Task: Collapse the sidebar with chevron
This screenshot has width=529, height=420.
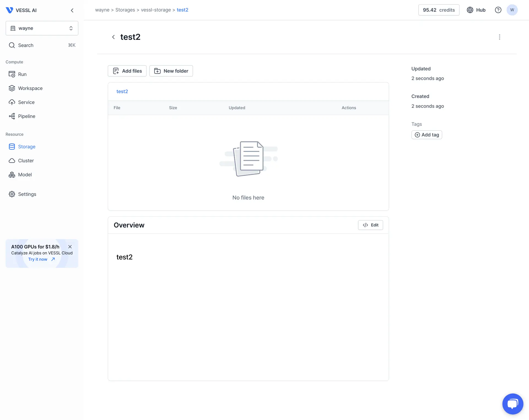Action: pos(72,10)
